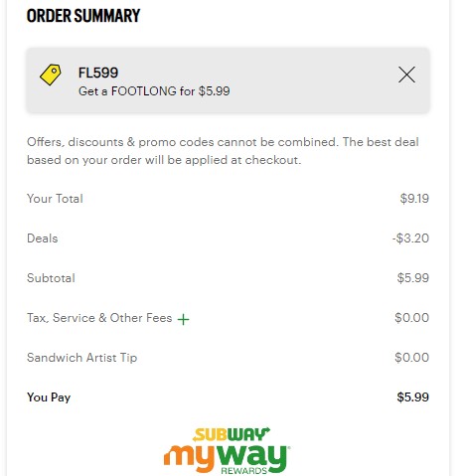Expand Tax, Service & Other Fees
468x476 pixels.
point(183,319)
